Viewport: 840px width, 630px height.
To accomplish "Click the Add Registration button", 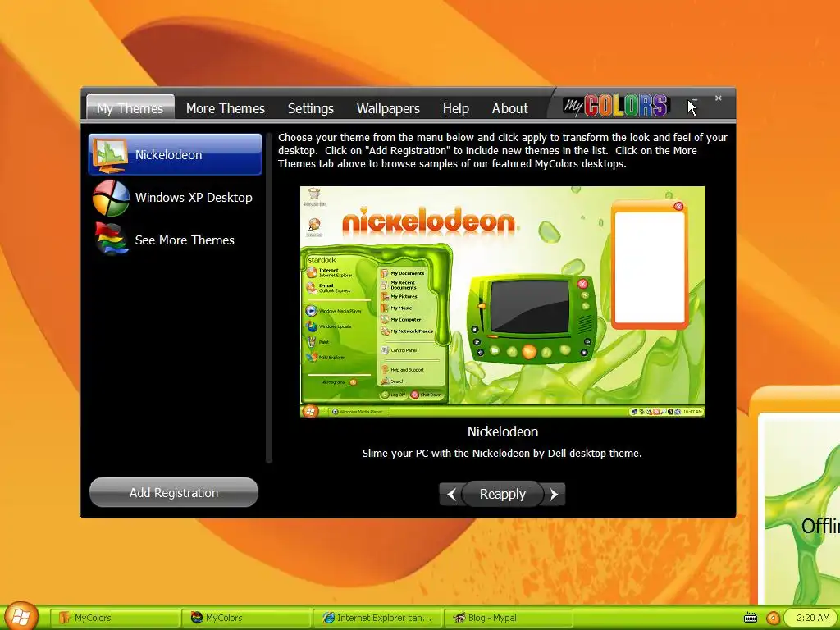I will coord(174,492).
